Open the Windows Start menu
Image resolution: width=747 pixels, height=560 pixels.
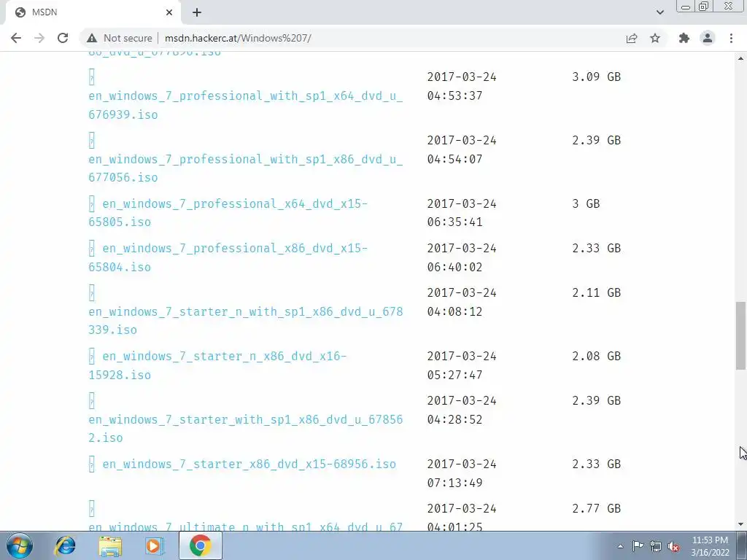coord(19,545)
